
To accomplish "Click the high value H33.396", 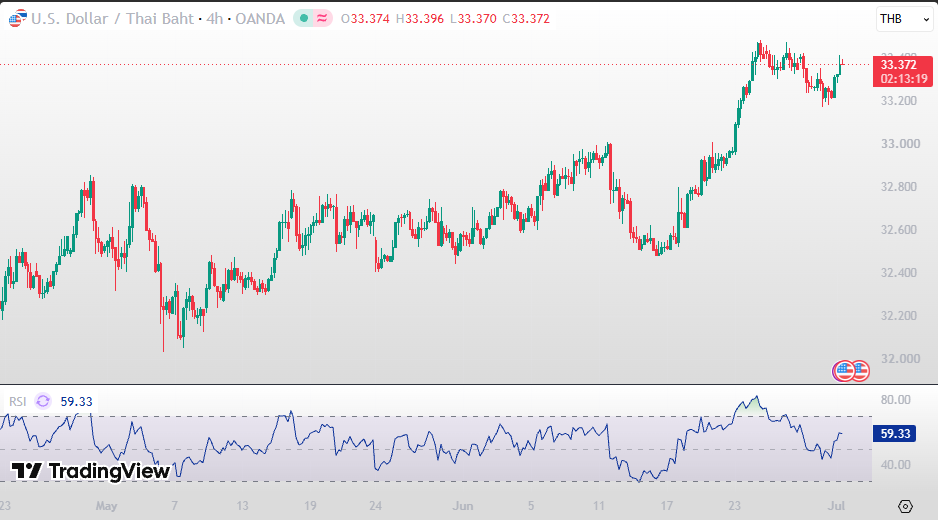I will (x=420, y=19).
